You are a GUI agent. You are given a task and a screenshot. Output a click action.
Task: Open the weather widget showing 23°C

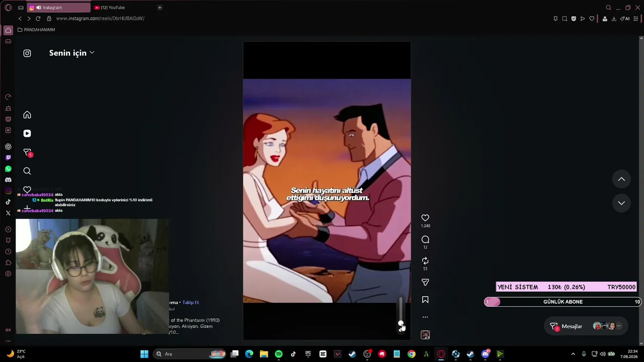point(16,354)
